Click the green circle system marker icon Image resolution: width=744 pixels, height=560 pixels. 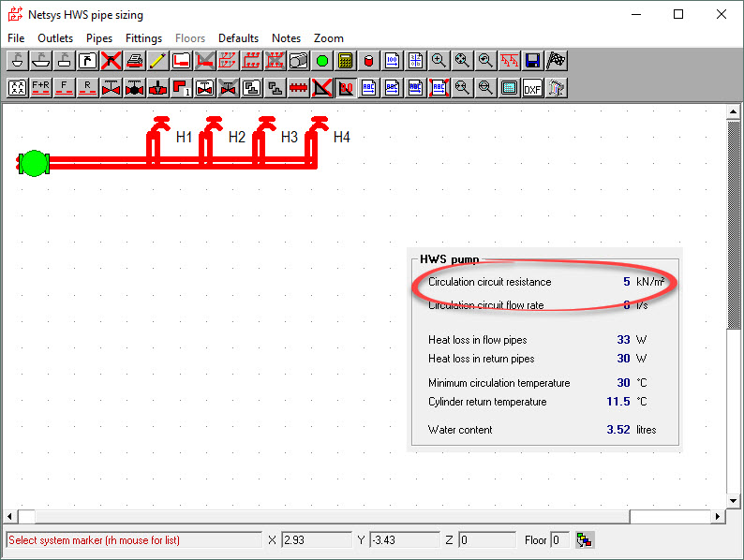(x=321, y=61)
